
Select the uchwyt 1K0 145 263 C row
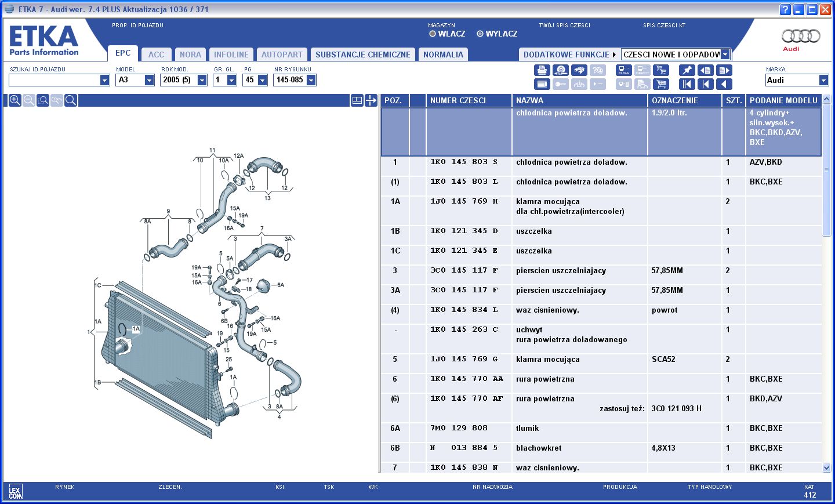coord(601,339)
